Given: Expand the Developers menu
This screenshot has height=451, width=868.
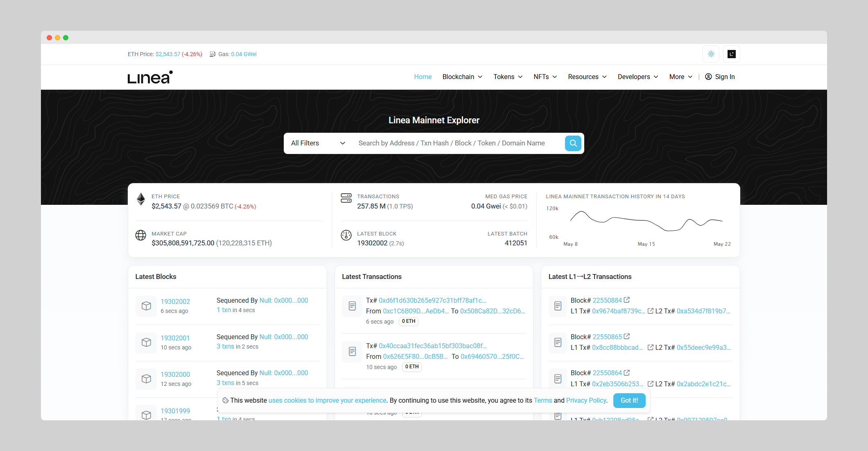Looking at the screenshot, I should point(638,77).
